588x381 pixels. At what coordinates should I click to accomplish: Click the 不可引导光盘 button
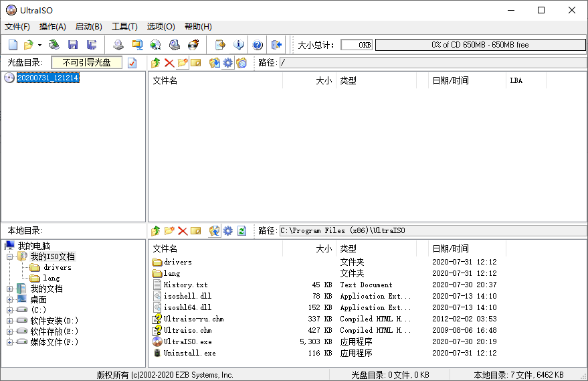pos(86,63)
